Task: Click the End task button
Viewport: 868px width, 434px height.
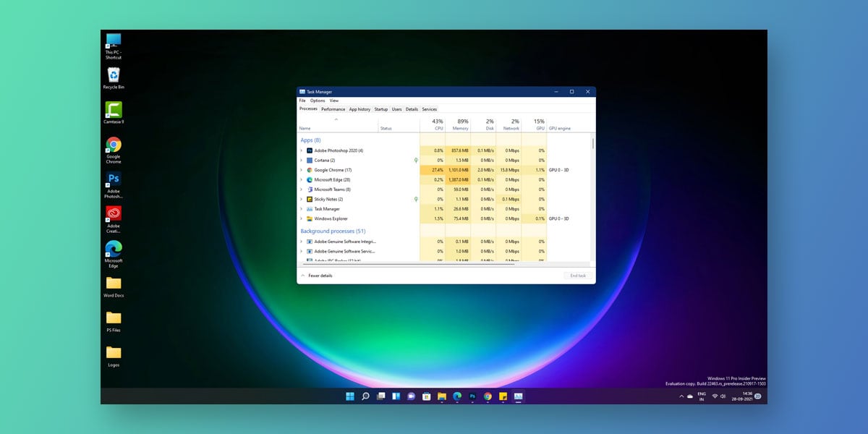Action: coord(577,276)
